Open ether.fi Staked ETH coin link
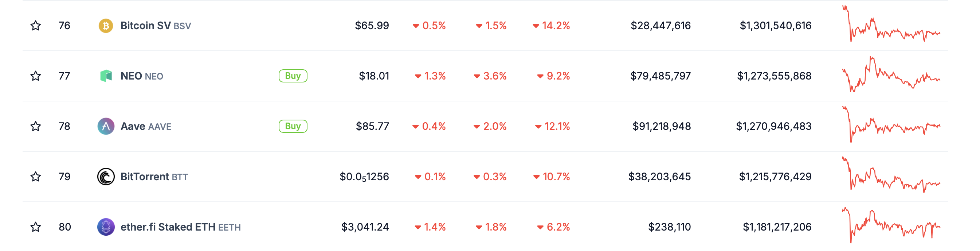Screen dimensions: 980x251 click(180, 227)
